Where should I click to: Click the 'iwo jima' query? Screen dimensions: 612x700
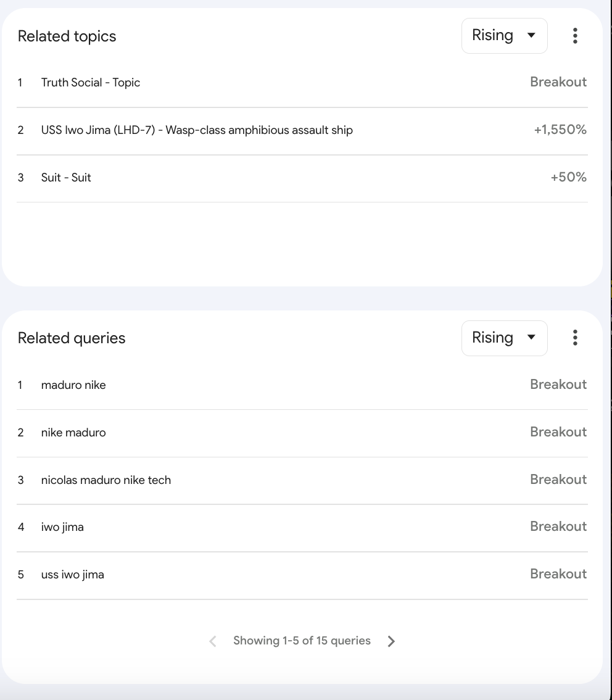pyautogui.click(x=62, y=527)
